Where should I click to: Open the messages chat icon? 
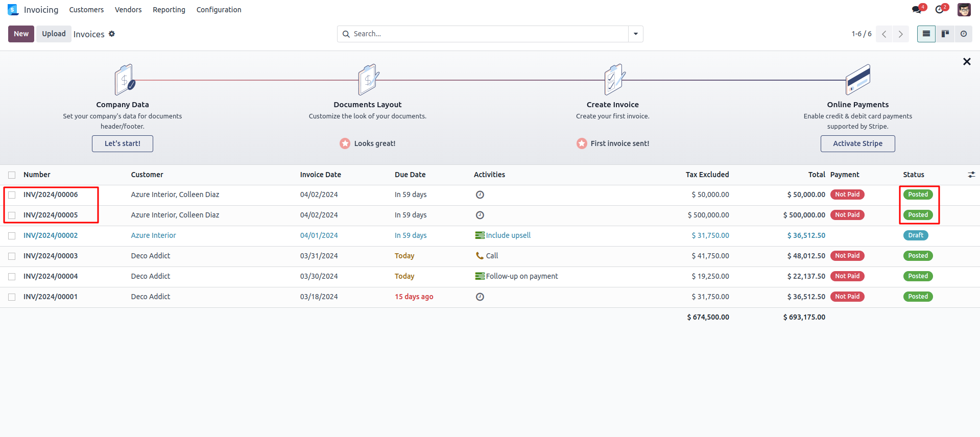coord(917,10)
